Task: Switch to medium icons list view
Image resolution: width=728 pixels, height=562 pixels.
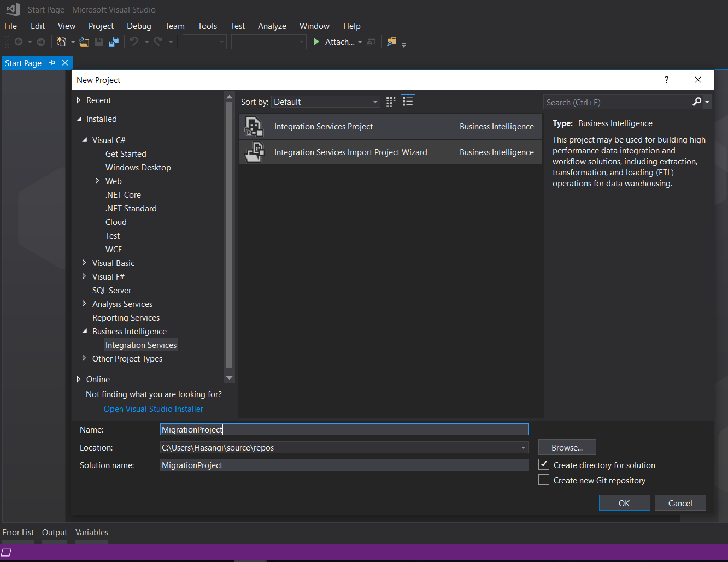Action: click(x=408, y=102)
